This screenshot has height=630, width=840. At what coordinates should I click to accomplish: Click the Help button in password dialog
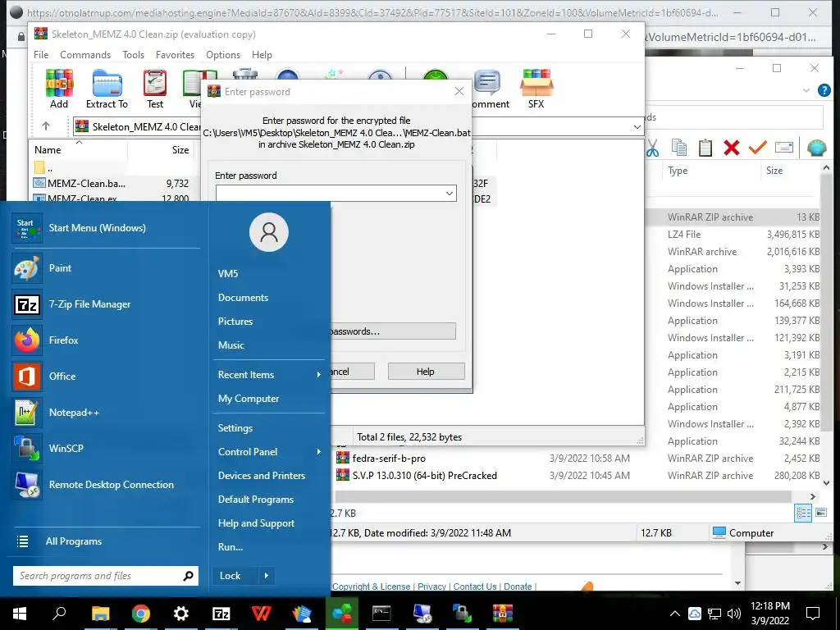(426, 372)
